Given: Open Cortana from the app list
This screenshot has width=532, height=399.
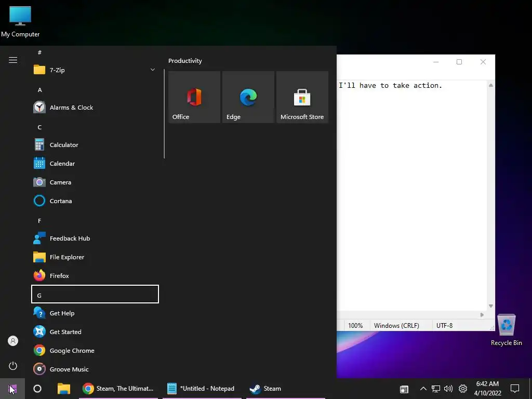Looking at the screenshot, I should (95, 201).
